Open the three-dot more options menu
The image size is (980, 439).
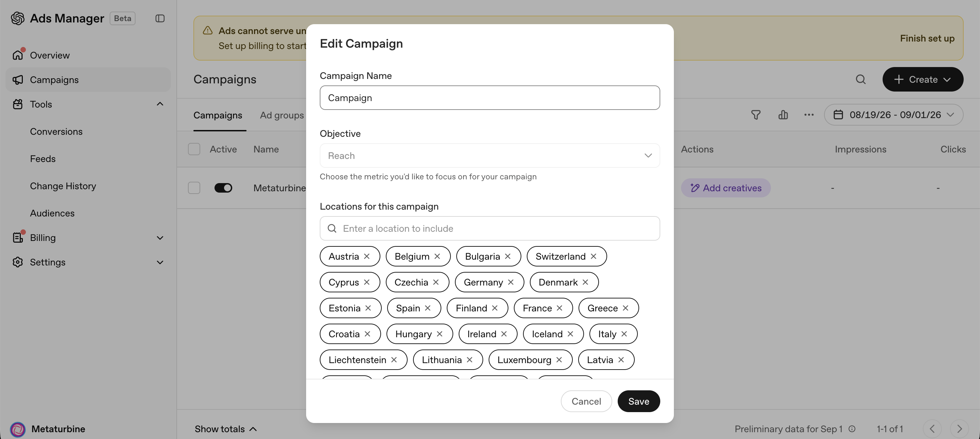point(809,115)
